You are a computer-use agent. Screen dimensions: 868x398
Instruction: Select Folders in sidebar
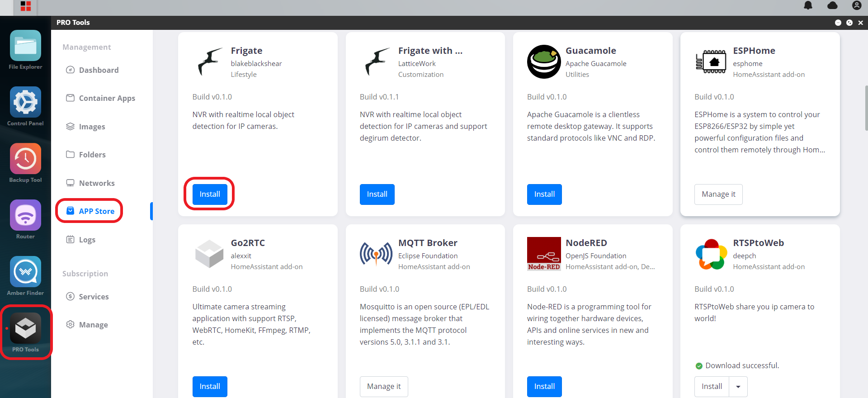coord(92,155)
